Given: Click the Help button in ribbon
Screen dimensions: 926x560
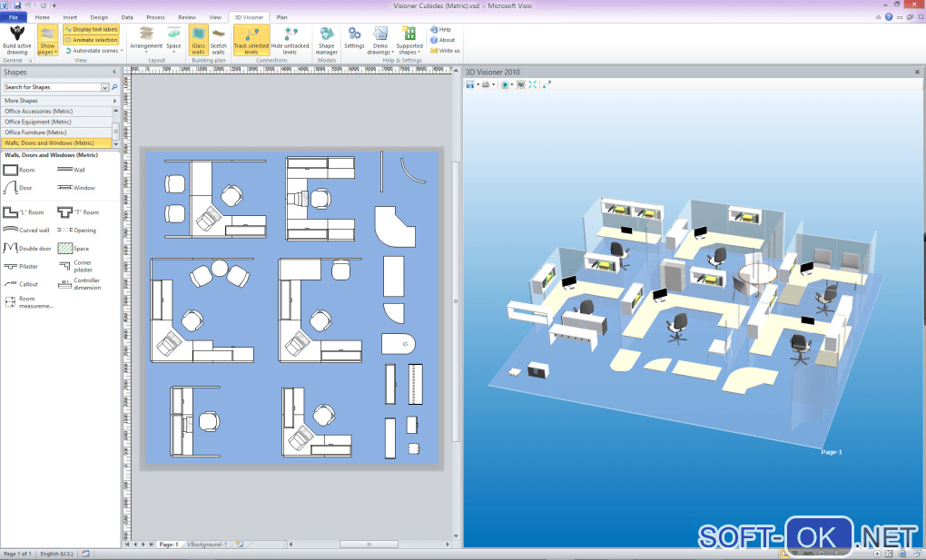Looking at the screenshot, I should pos(440,29).
